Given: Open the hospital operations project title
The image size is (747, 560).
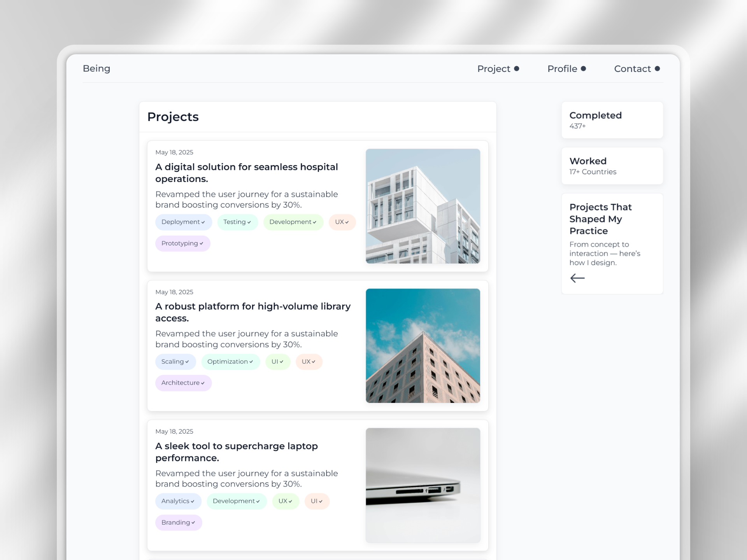Looking at the screenshot, I should pyautogui.click(x=246, y=173).
